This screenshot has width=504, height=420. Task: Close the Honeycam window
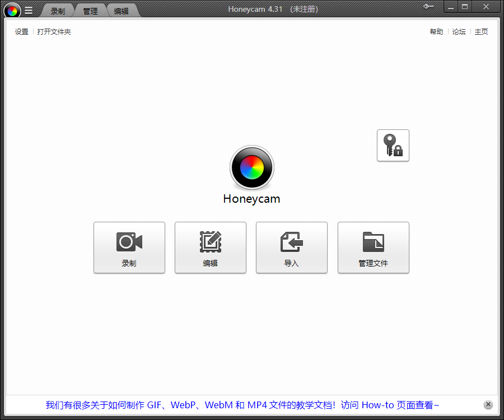point(486,6)
